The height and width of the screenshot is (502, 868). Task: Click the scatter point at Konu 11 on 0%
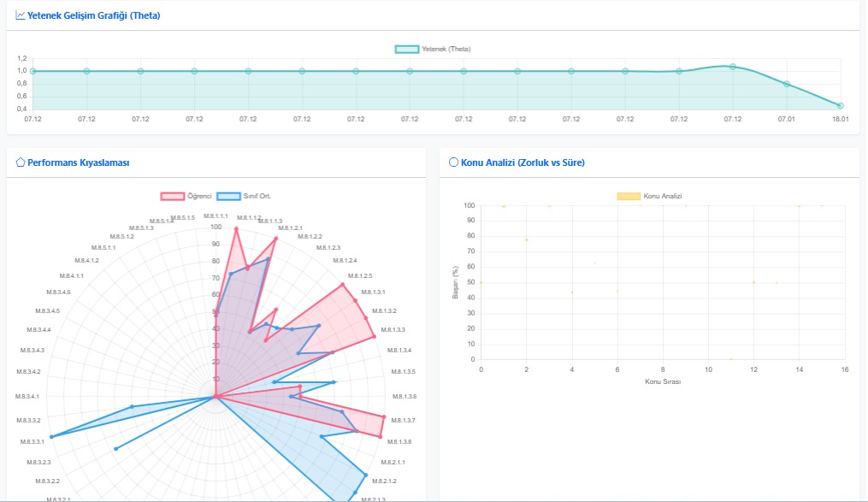click(731, 359)
